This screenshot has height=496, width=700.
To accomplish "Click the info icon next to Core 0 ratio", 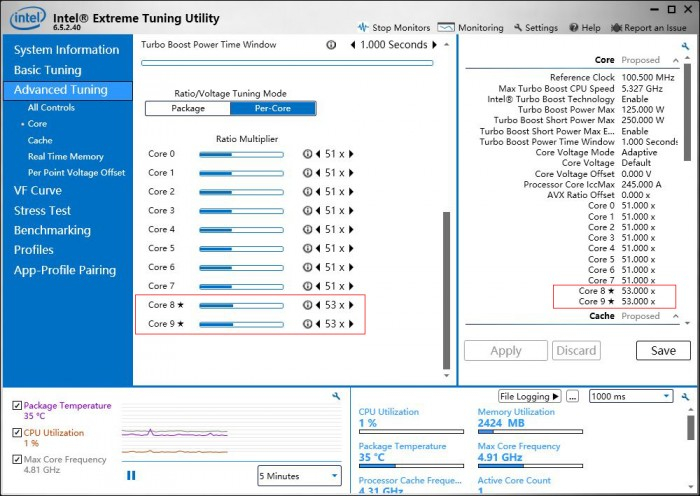I will (x=308, y=154).
